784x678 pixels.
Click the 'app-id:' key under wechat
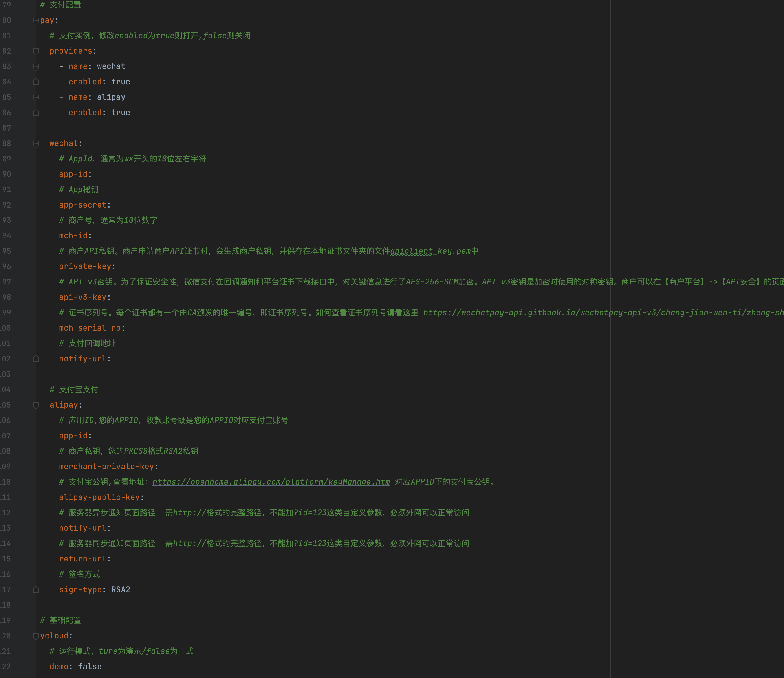(75, 174)
